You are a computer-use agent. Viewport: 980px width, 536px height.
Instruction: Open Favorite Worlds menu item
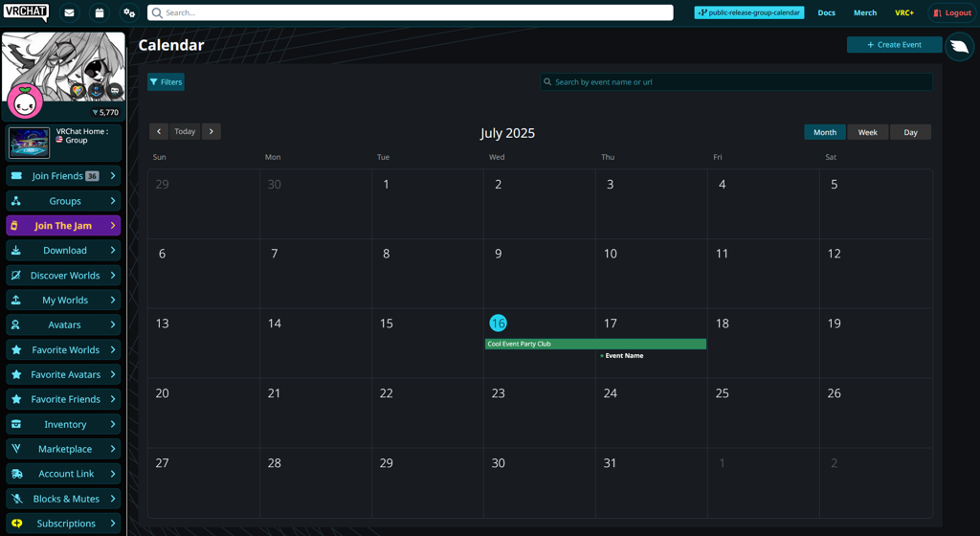[x=63, y=350]
